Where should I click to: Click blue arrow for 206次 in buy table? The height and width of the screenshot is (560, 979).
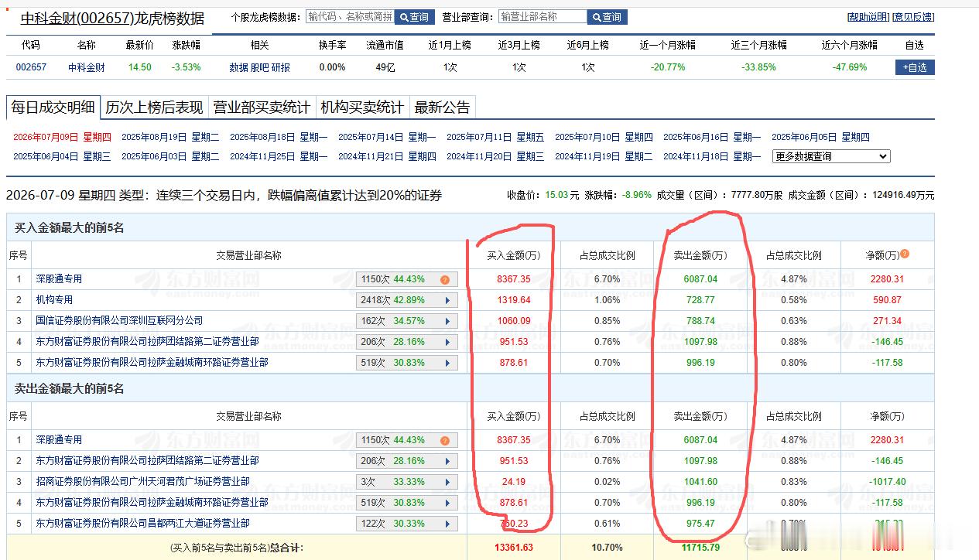(x=447, y=342)
